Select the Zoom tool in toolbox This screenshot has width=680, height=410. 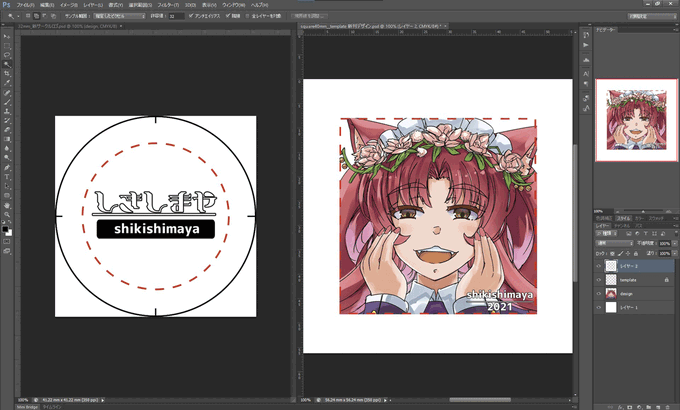point(7,214)
